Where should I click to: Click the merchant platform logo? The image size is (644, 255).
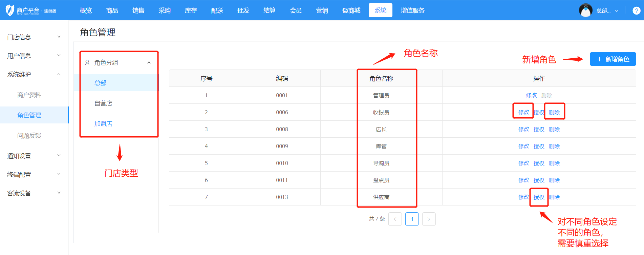coord(31,11)
